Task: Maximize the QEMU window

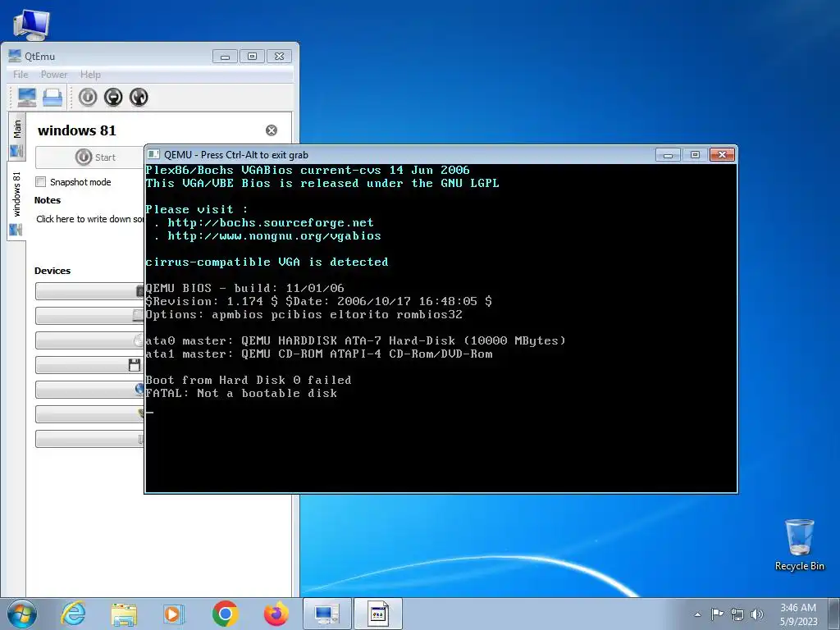Action: [x=695, y=155]
